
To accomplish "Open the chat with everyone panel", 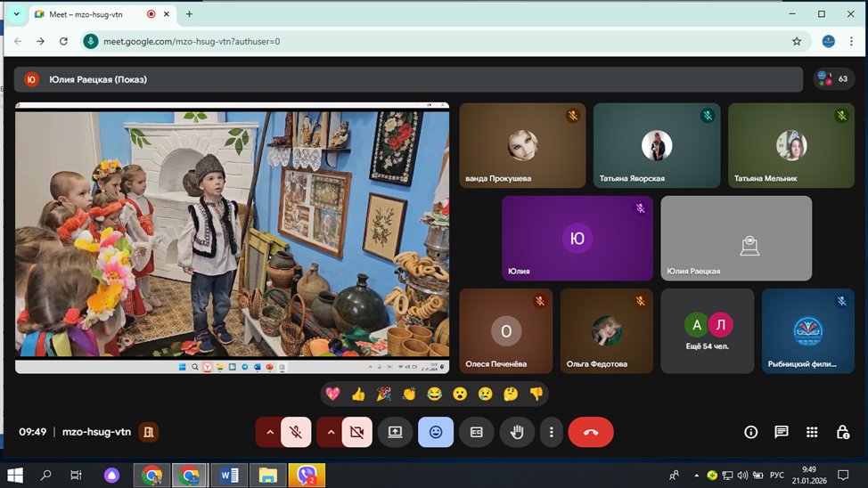I will (782, 432).
